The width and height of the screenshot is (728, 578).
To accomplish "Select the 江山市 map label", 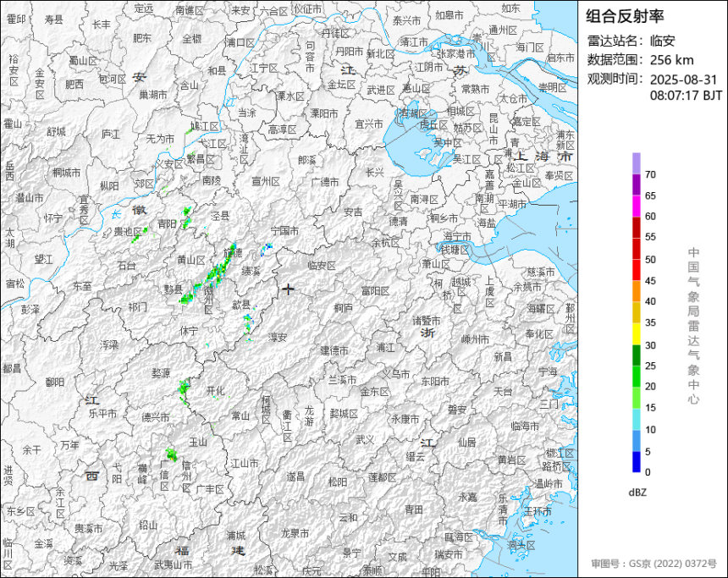I will [245, 463].
